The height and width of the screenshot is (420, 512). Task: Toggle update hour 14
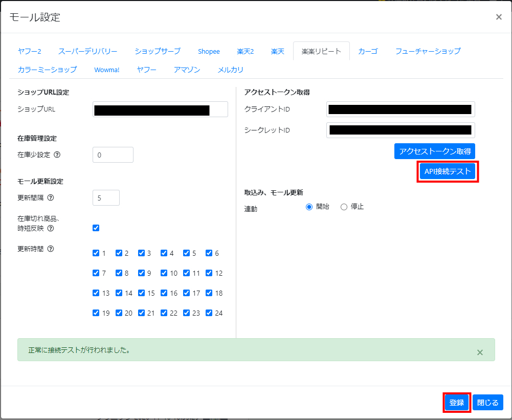[119, 293]
